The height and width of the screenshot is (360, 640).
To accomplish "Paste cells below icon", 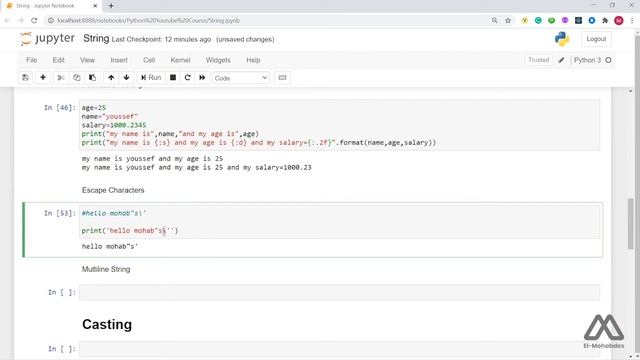I will pos(92,78).
